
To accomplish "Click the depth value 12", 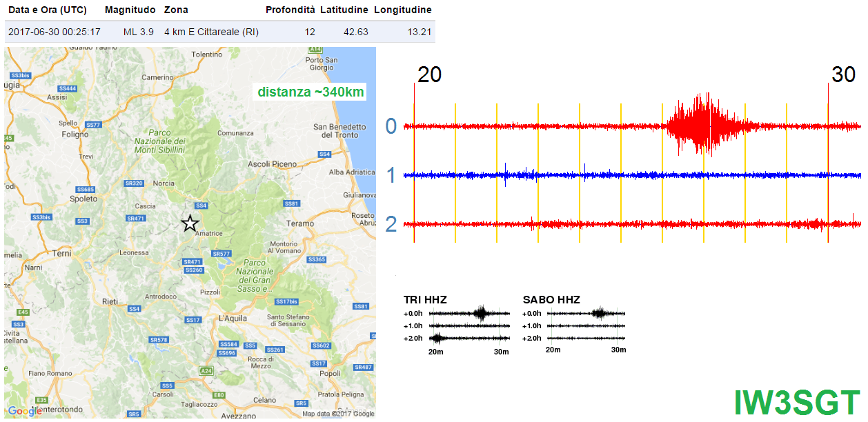I will tap(310, 32).
